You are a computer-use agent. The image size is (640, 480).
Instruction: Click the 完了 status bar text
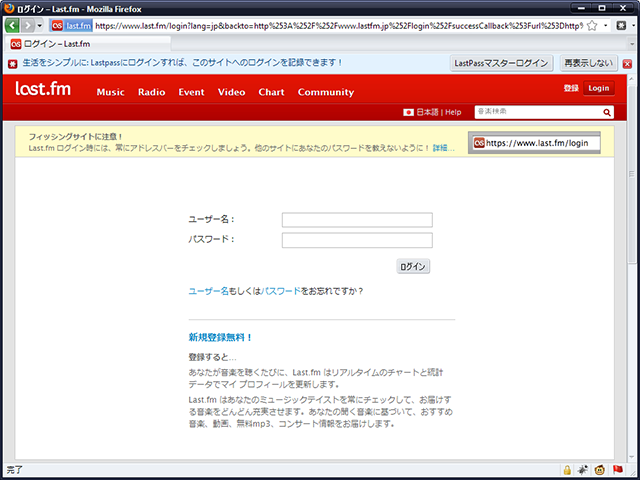(15, 470)
